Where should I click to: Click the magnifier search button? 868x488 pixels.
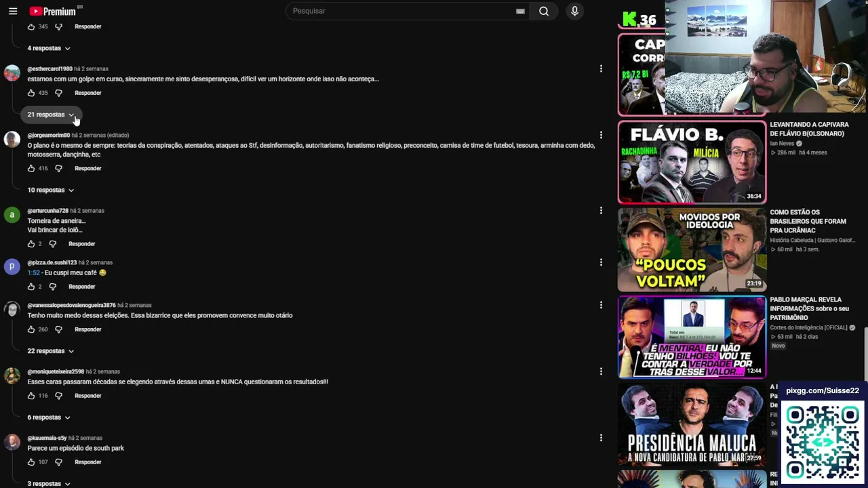[x=544, y=11]
